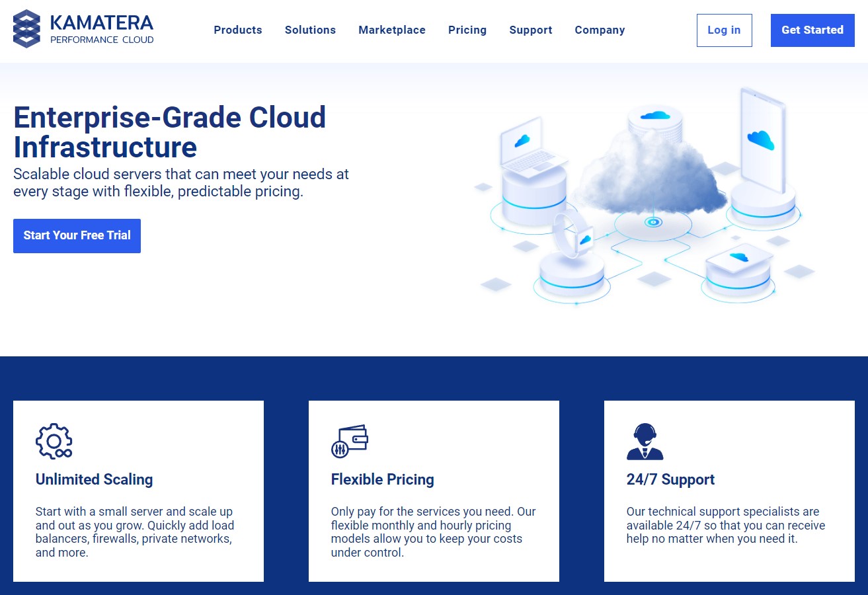Click the Kamatera logo icon
Viewport: 868px width, 595px height.
point(27,29)
